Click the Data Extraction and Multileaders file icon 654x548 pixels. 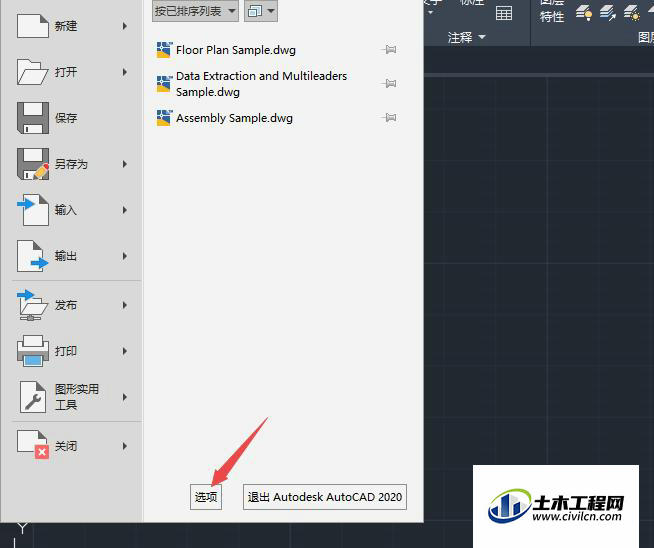tap(164, 83)
